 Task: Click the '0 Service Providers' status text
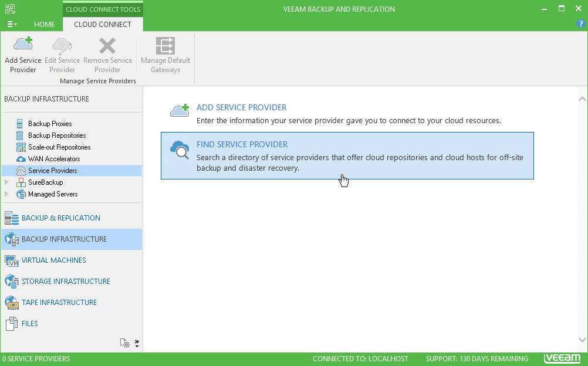pyautogui.click(x=36, y=359)
